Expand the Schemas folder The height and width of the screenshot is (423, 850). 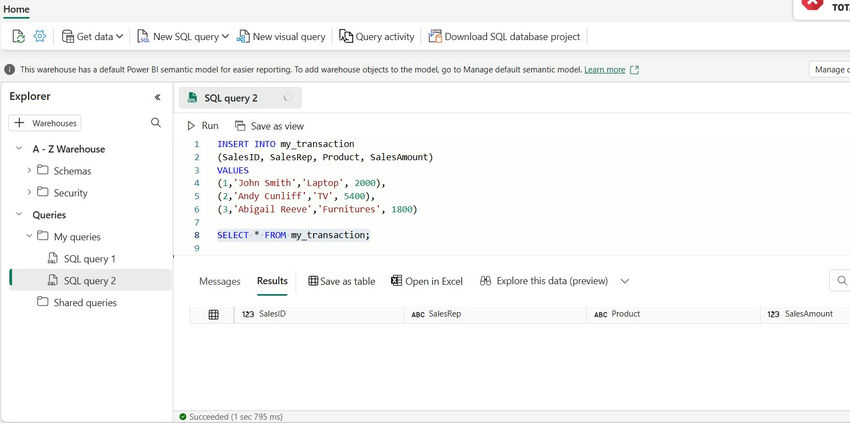click(x=29, y=171)
